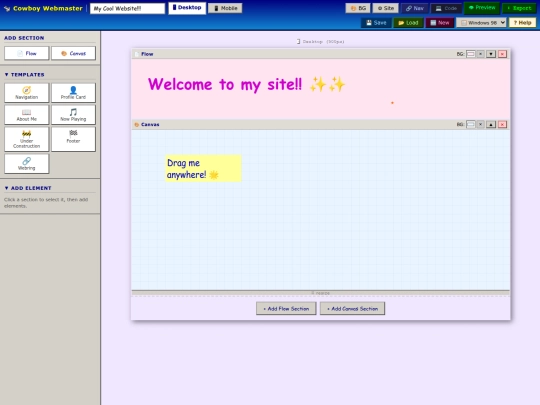540x405 pixels.
Task: Move the Flow section down
Action: 491,54
